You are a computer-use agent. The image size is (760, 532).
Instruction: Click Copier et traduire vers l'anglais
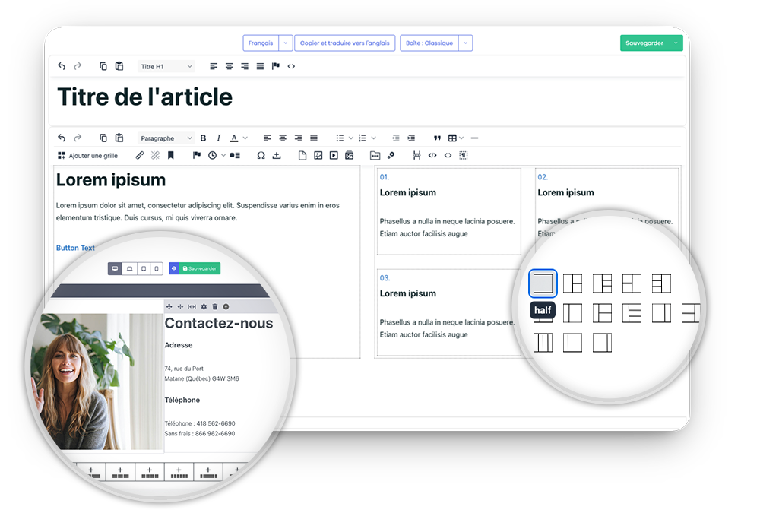point(344,43)
